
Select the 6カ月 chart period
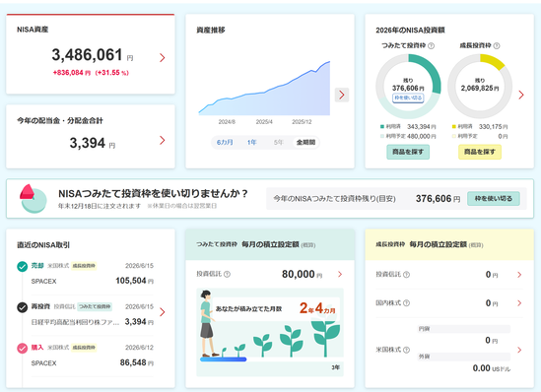[225, 142]
